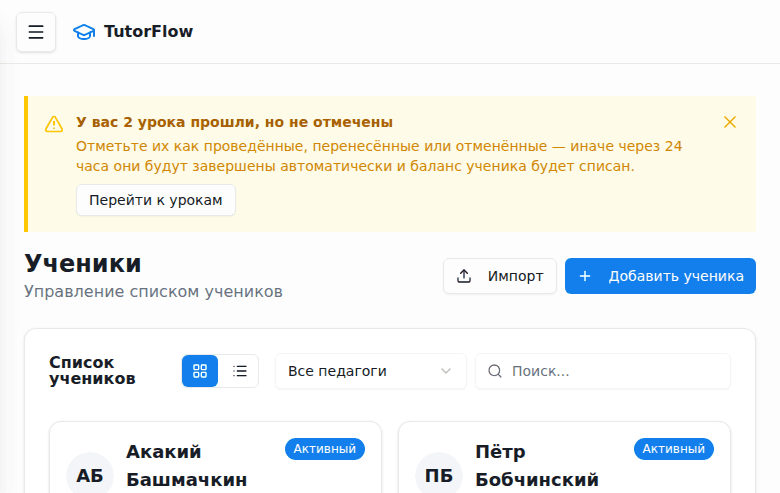Click the upload icon on Импорт button
The image size is (780, 493).
pos(464,276)
